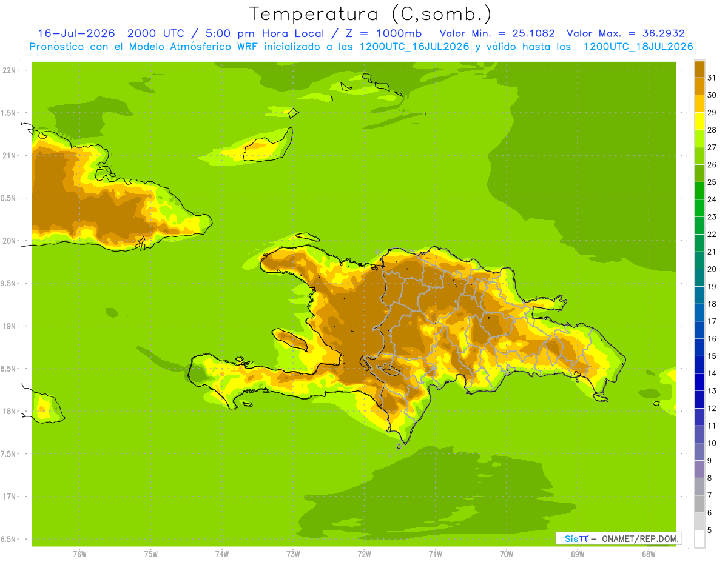Click latitude axis label "18N"

(x=10, y=411)
